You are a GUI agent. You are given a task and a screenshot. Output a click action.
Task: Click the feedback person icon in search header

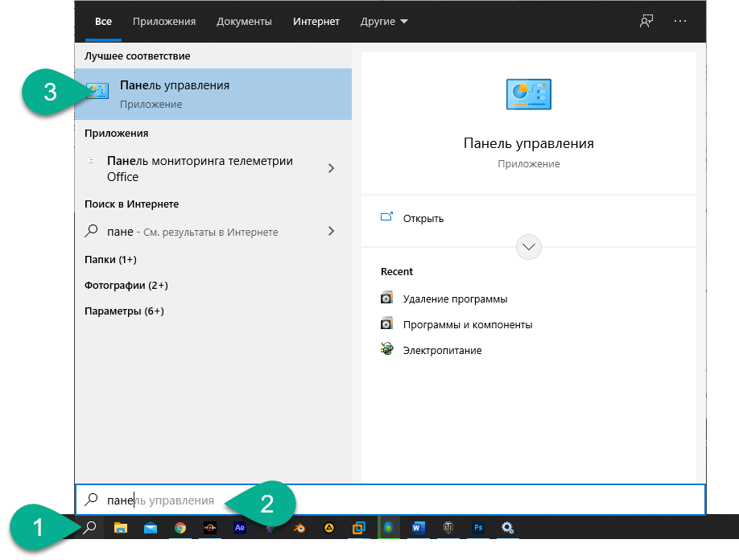(x=646, y=21)
